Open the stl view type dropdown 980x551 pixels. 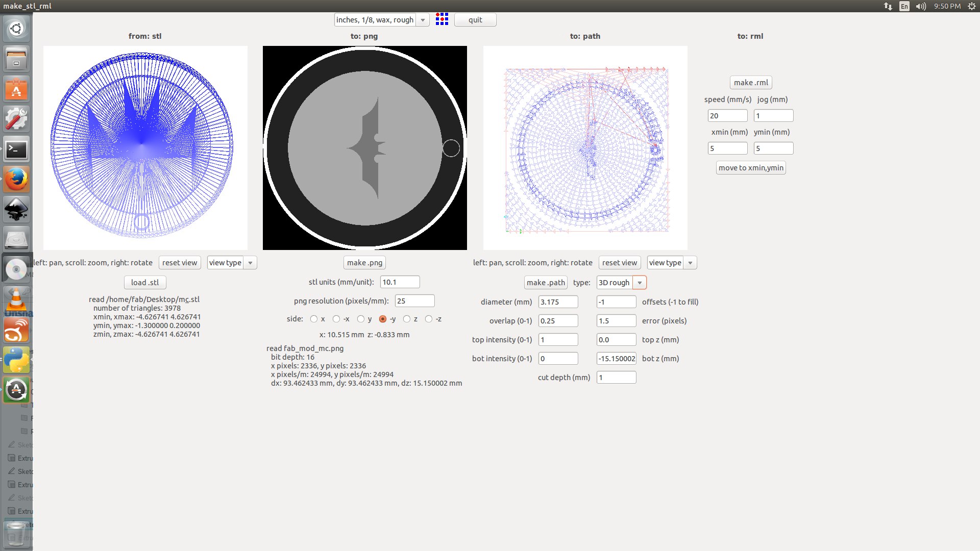click(x=250, y=263)
